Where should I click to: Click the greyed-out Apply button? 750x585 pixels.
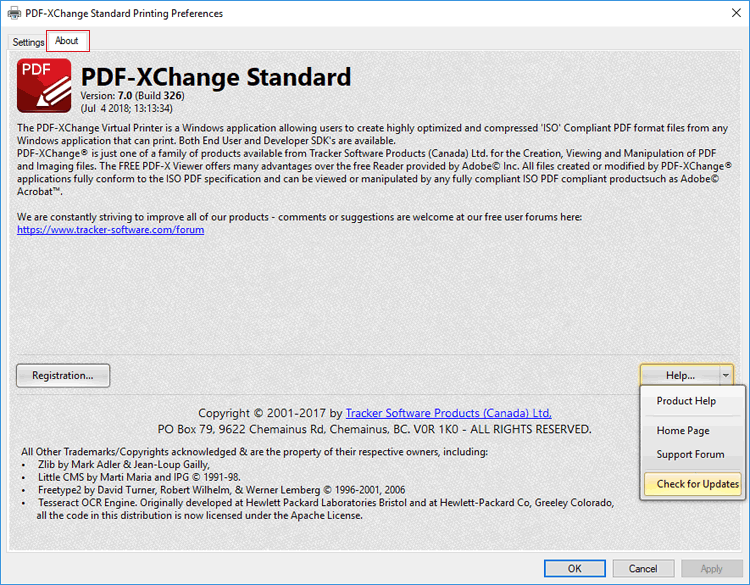click(x=711, y=569)
